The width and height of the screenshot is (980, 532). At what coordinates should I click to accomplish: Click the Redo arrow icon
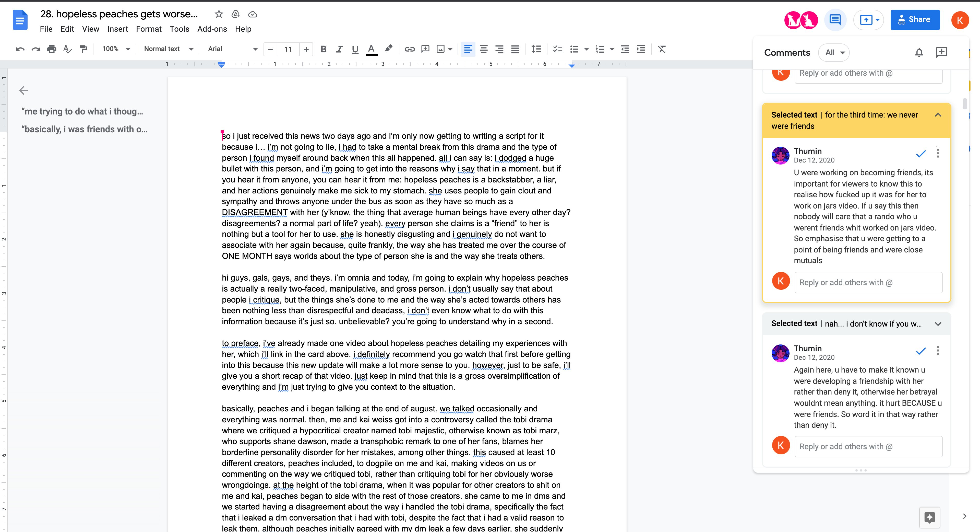(x=36, y=49)
